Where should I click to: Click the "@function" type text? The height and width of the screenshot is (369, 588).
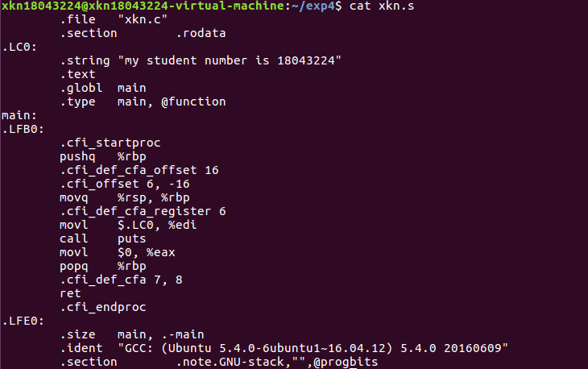click(x=193, y=102)
